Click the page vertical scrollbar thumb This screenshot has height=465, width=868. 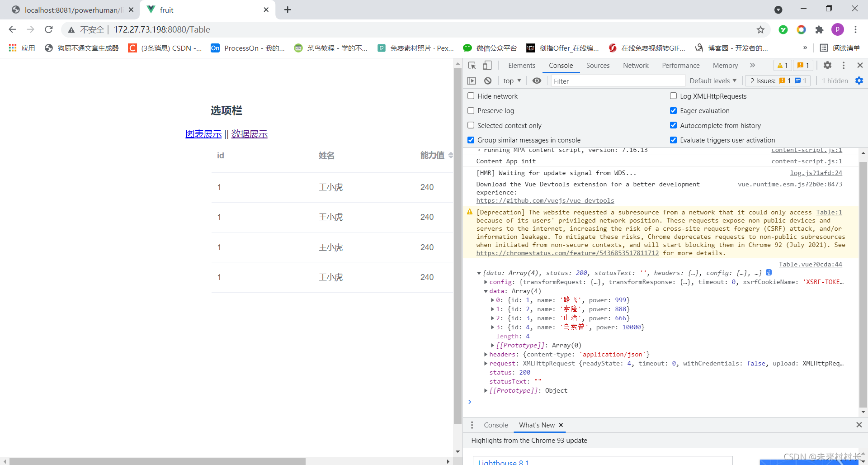click(x=458, y=247)
